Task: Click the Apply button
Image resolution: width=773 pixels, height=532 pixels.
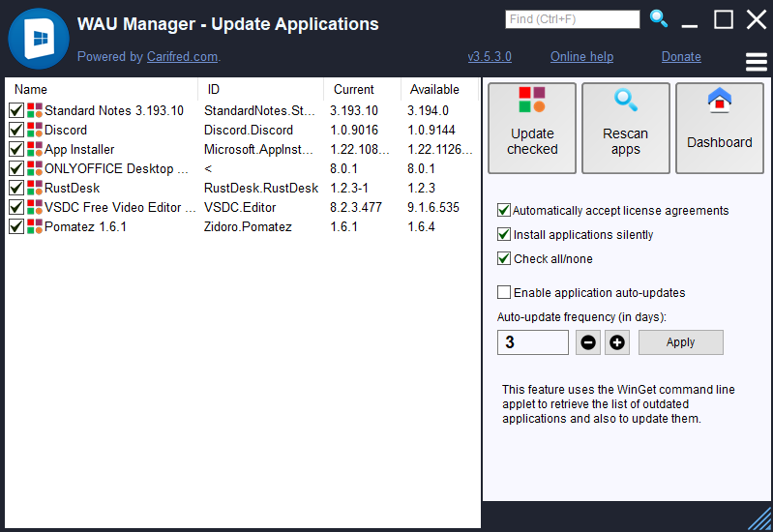Action: coord(681,342)
